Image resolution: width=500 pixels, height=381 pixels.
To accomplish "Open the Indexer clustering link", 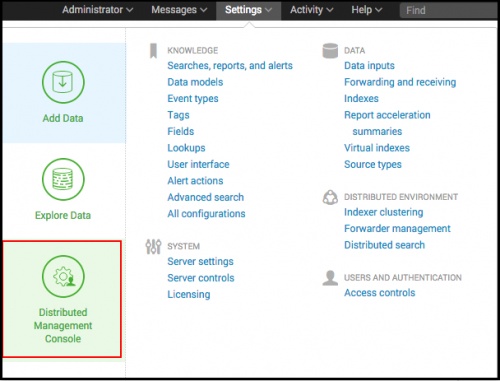I will [384, 212].
